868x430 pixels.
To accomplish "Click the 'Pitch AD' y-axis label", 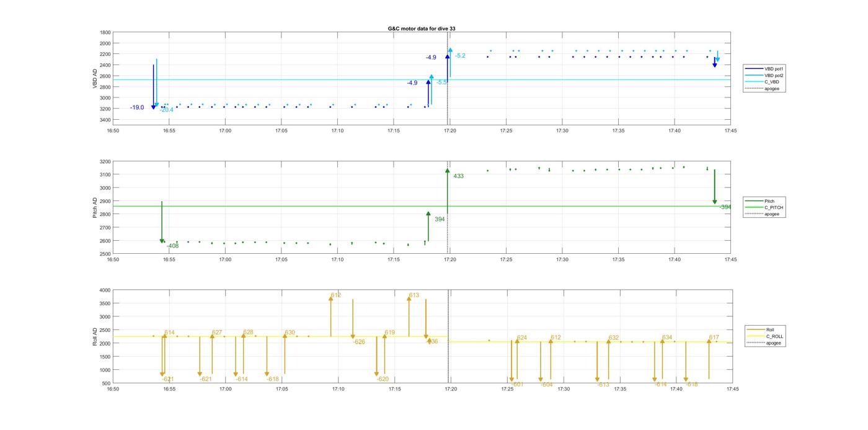I will (95, 208).
